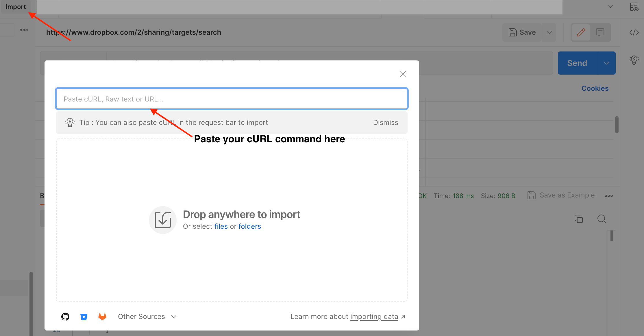Toggle the sidebar layout icon top right

634,7
